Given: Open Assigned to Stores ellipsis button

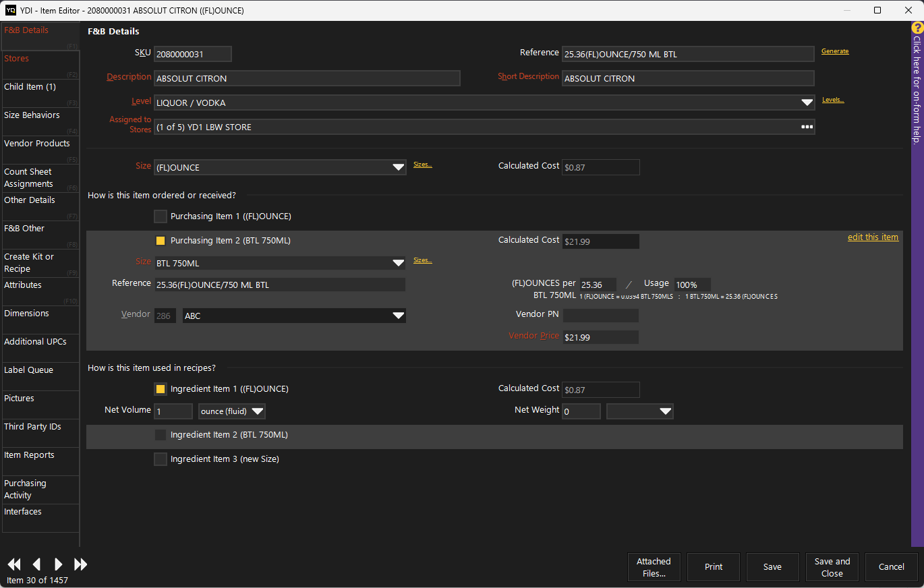Looking at the screenshot, I should [807, 127].
